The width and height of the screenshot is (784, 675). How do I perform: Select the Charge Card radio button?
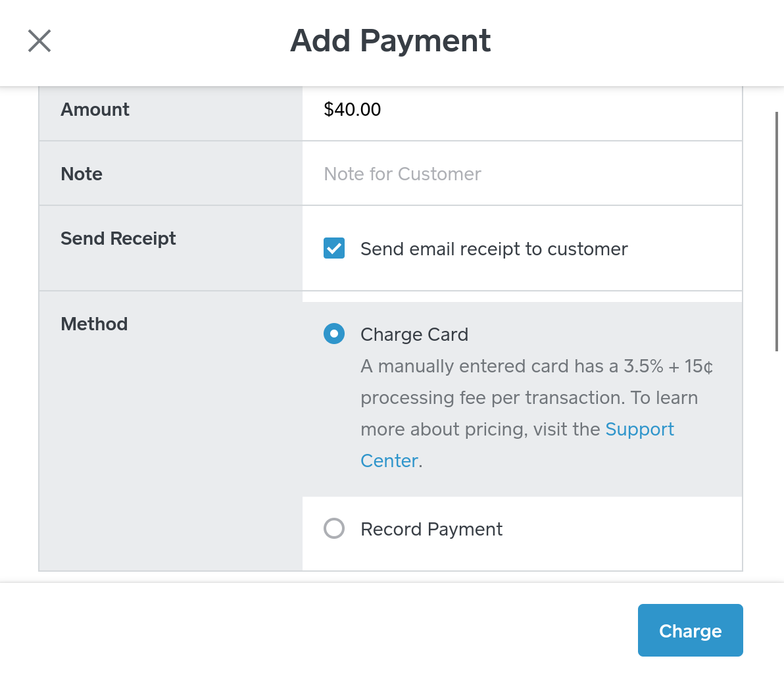[334, 334]
